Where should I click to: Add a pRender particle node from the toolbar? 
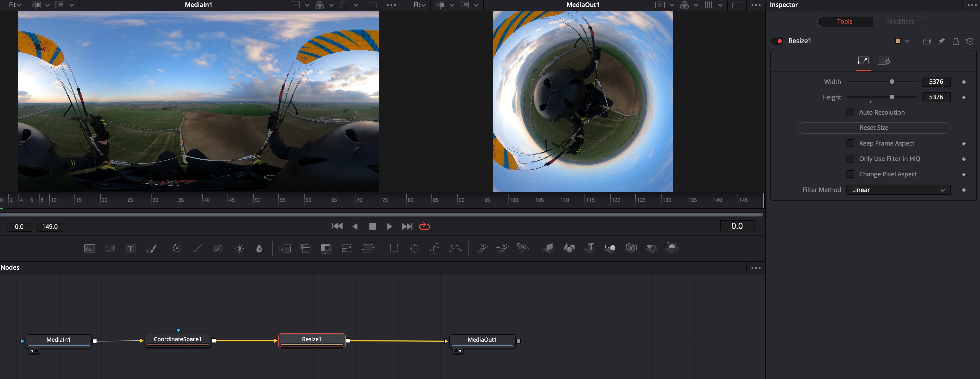click(x=523, y=248)
